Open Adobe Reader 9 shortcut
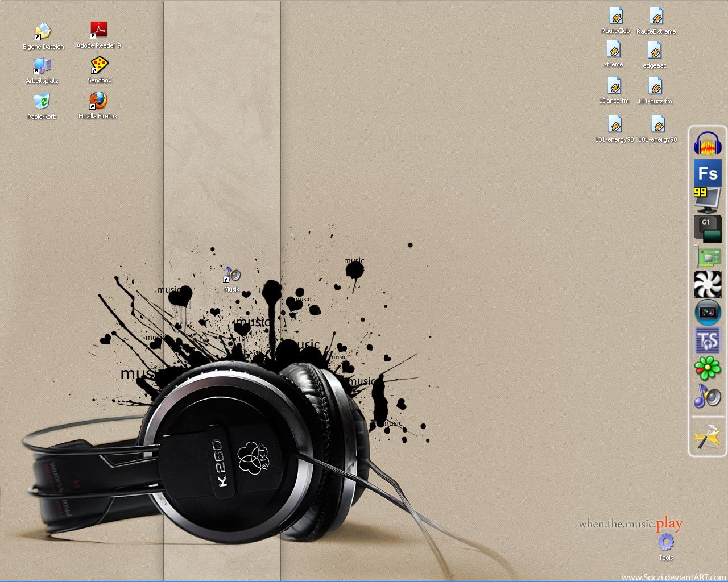The height and width of the screenshot is (582, 728). pos(99,30)
